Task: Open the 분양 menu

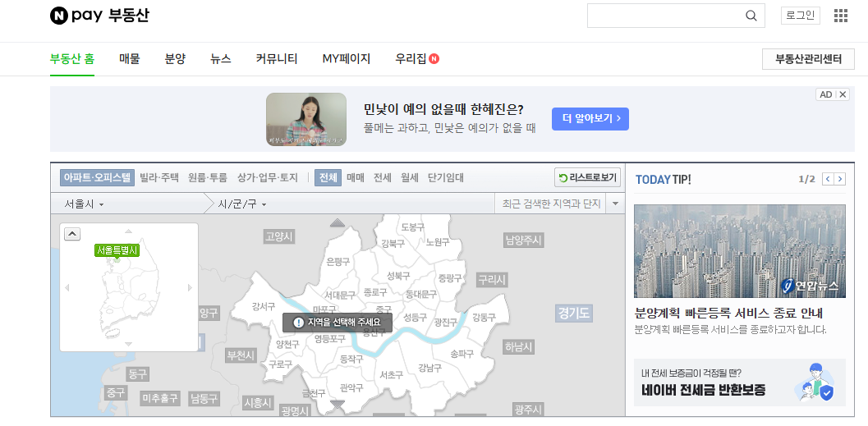Action: point(176,58)
